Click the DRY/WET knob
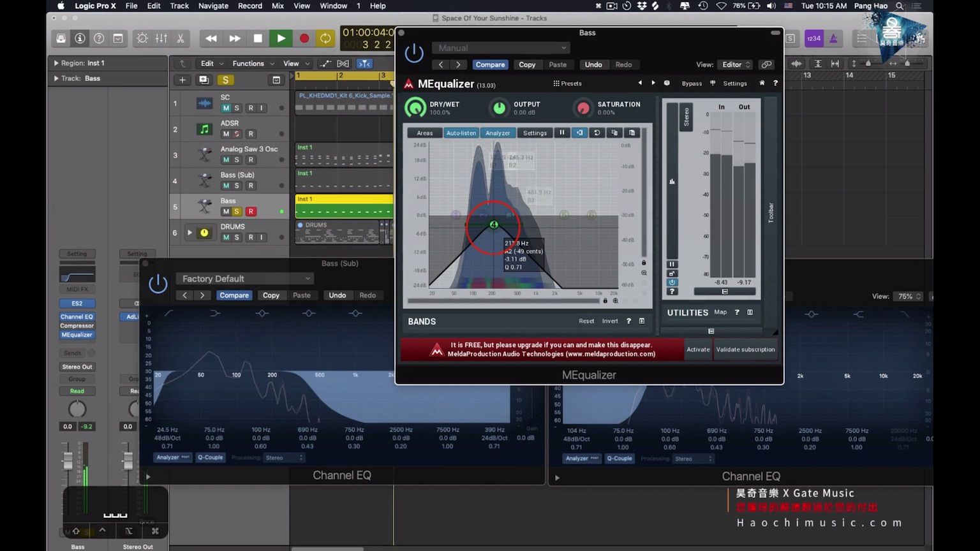The height and width of the screenshot is (551, 980). tap(415, 107)
